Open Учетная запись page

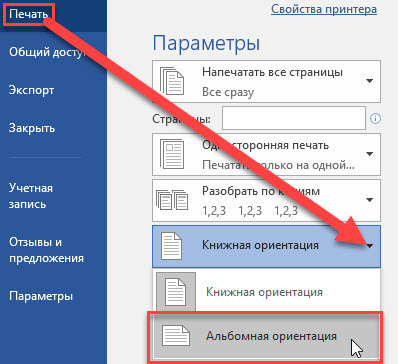[31, 196]
